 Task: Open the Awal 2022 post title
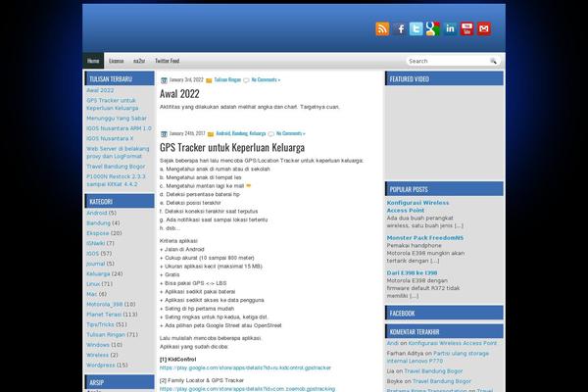coord(179,93)
